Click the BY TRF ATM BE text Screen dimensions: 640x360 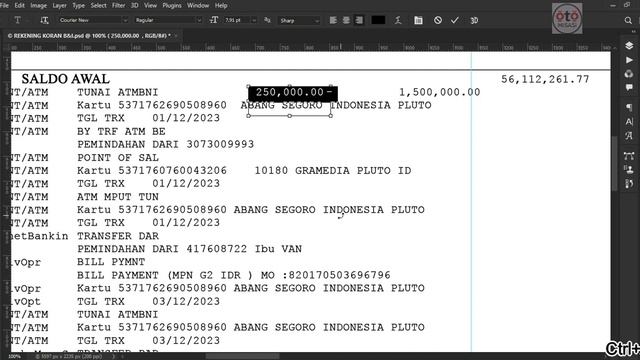121,131
